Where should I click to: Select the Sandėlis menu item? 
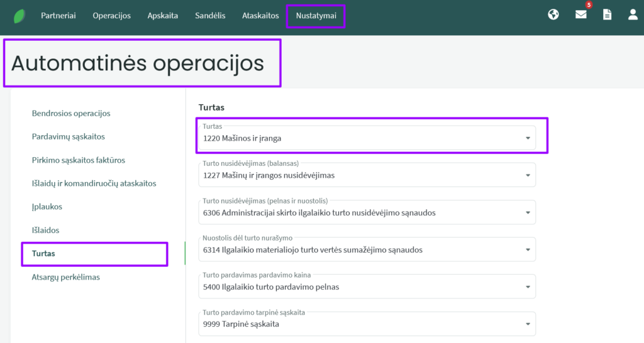click(x=210, y=16)
